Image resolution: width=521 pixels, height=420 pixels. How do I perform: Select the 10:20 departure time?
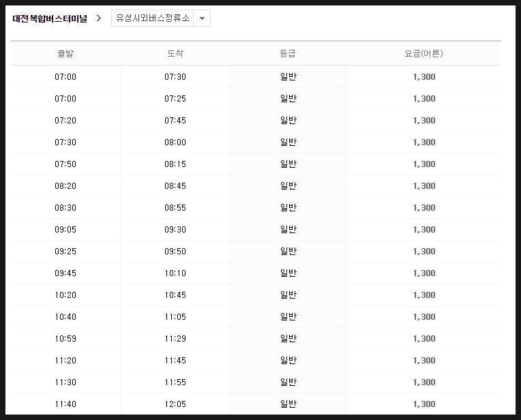[x=65, y=295]
